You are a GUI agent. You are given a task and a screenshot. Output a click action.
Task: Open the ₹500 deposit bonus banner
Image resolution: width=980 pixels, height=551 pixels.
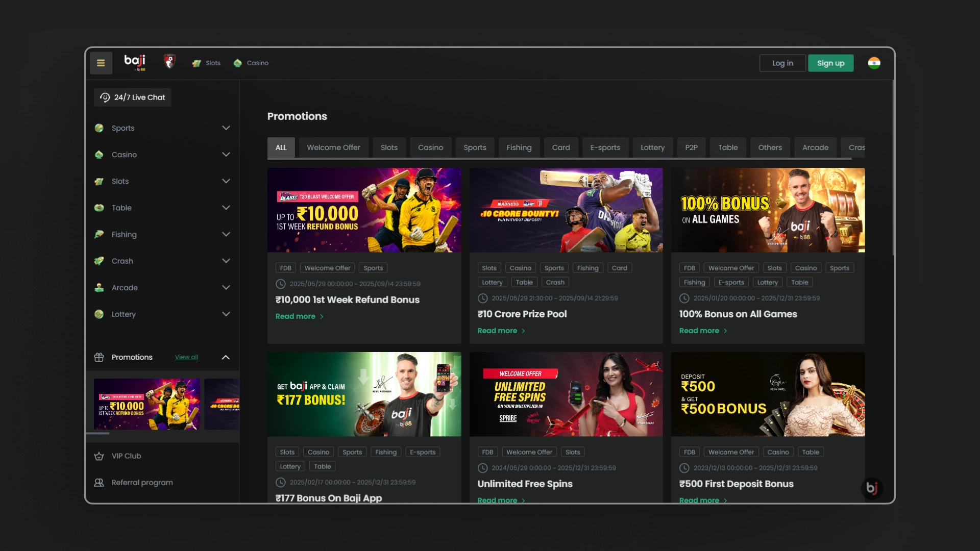(x=768, y=394)
